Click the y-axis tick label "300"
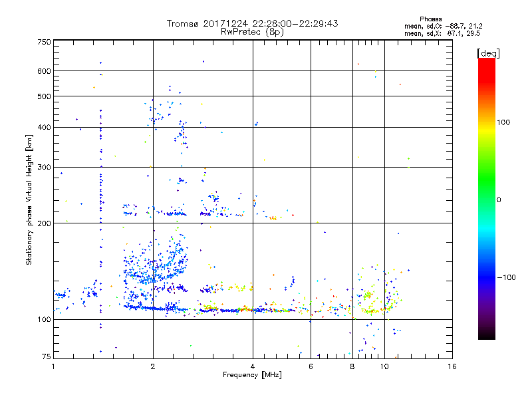This screenshot has height=399, width=532. [44, 167]
